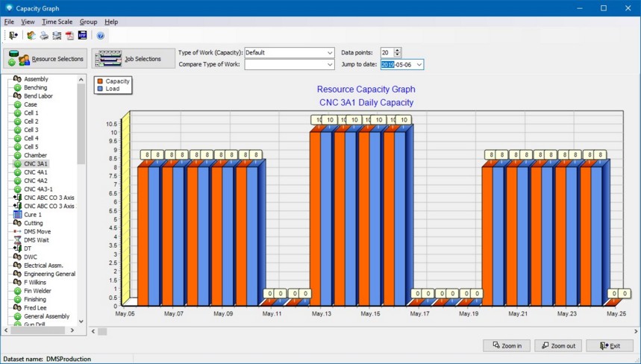Click the export to PDF icon

point(69,36)
